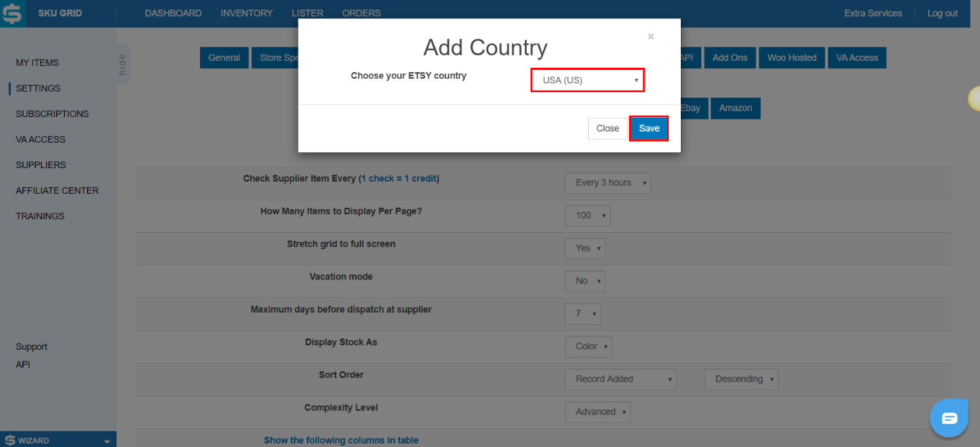The image size is (980, 447).
Task: Open Subscriptions in sidebar
Action: [52, 114]
